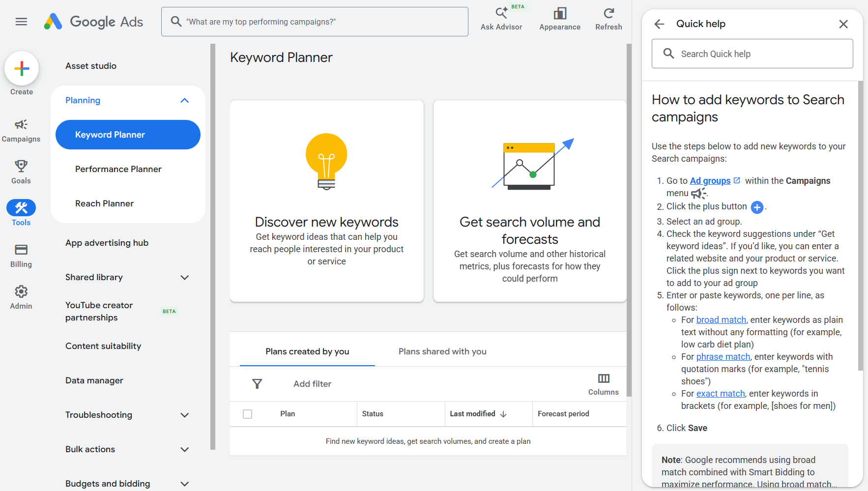Expand Bulk actions section
This screenshot has width=868, height=491.
(185, 449)
